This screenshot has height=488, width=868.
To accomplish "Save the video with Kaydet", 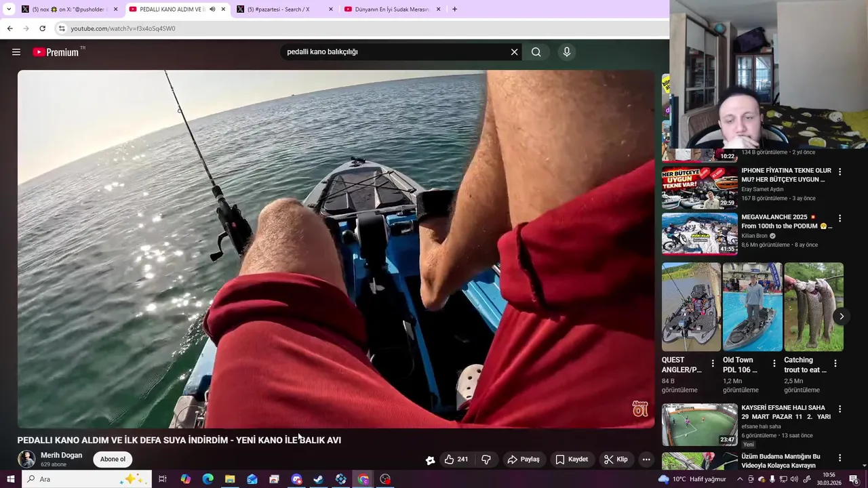I will [572, 460].
